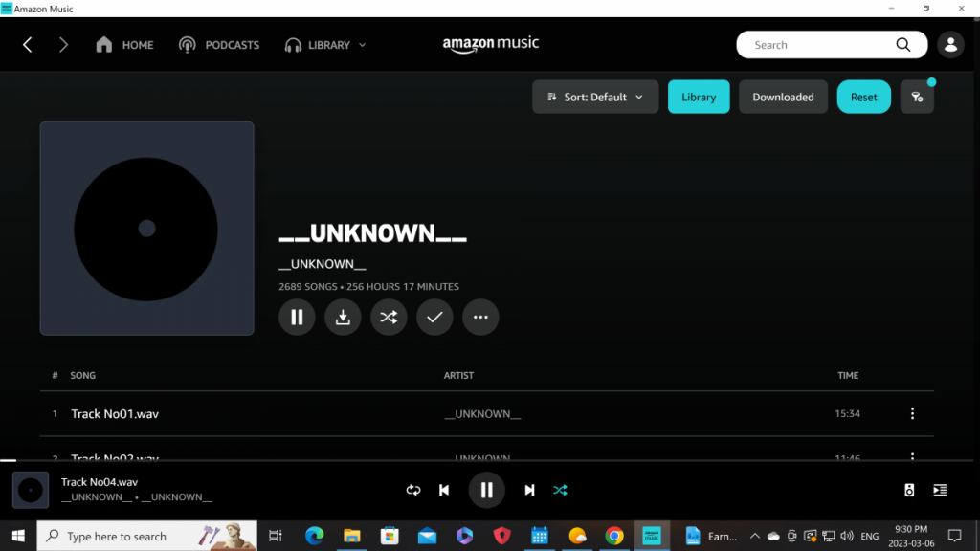Toggle the Library filter
980x551 pixels.
tap(699, 97)
